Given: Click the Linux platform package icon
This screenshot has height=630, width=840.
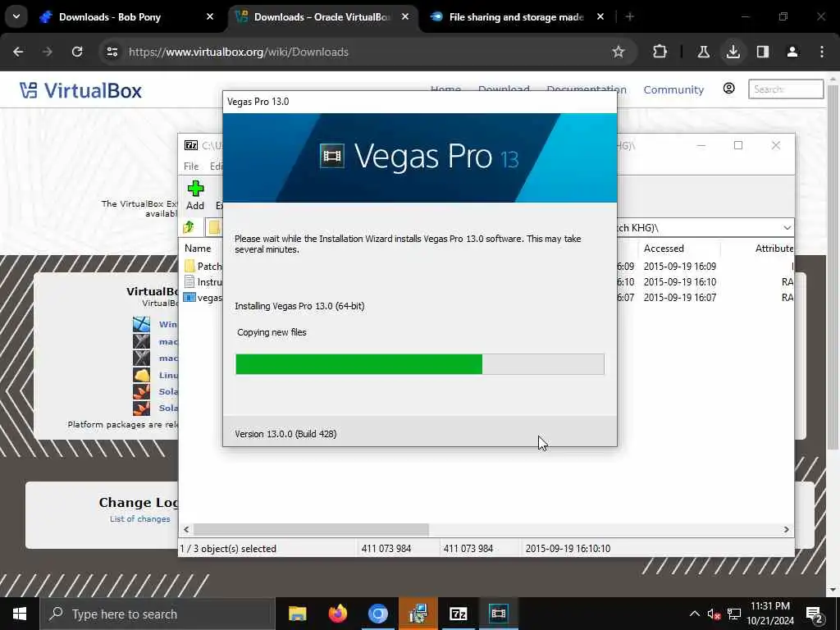Looking at the screenshot, I should point(141,375).
